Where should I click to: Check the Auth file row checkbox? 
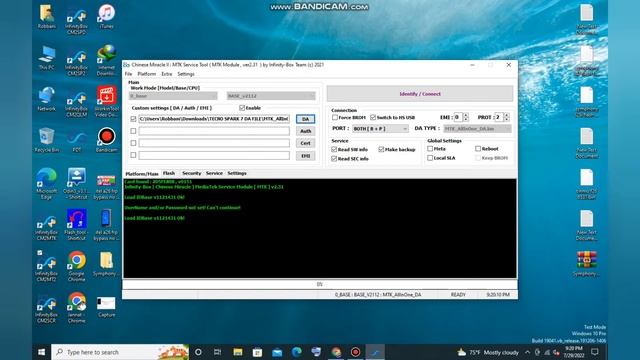tap(133, 131)
